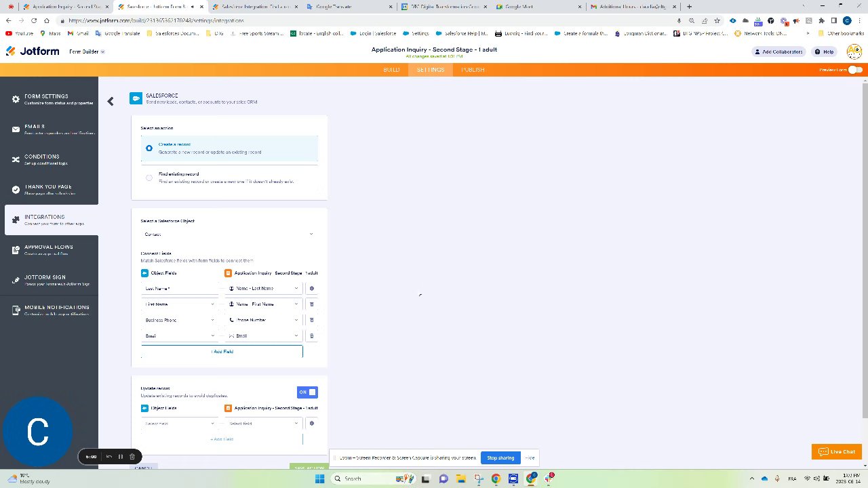The width and height of the screenshot is (868, 488).
Task: Restart recording with the undo arrow icon
Action: 108,457
